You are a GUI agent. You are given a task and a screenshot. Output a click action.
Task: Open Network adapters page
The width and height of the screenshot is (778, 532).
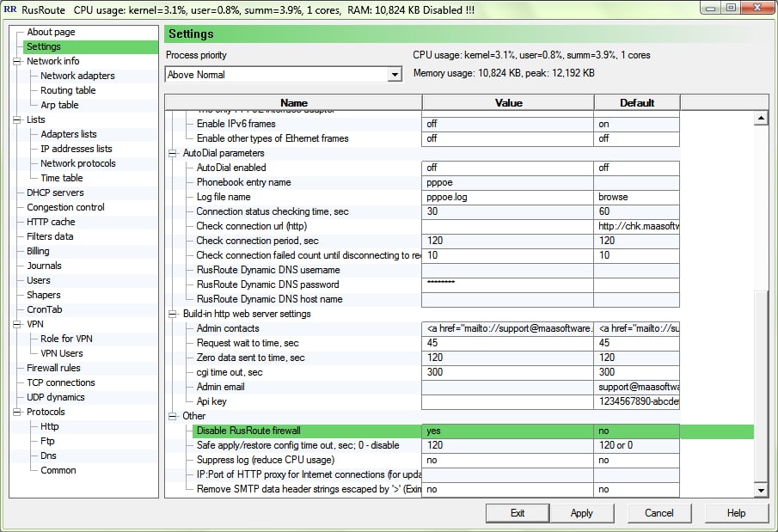(77, 76)
